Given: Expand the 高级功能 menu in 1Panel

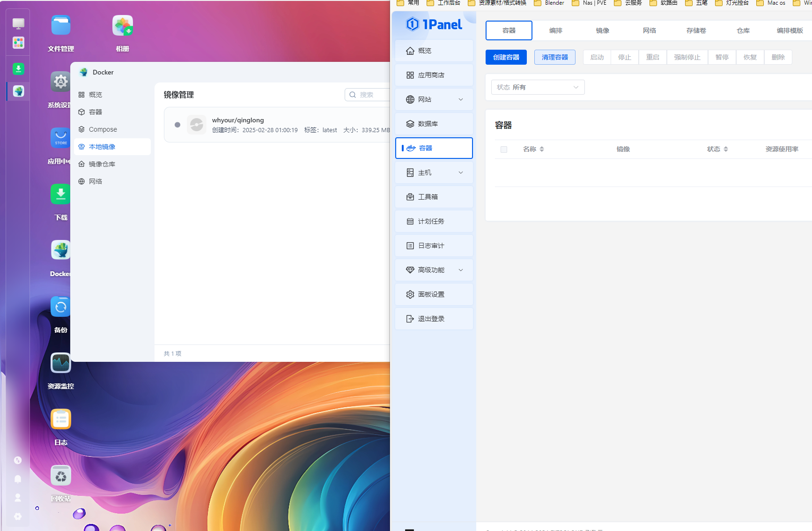Looking at the screenshot, I should 434,270.
